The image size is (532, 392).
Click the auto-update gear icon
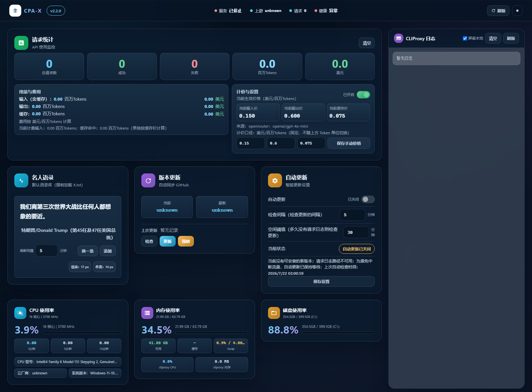275,180
